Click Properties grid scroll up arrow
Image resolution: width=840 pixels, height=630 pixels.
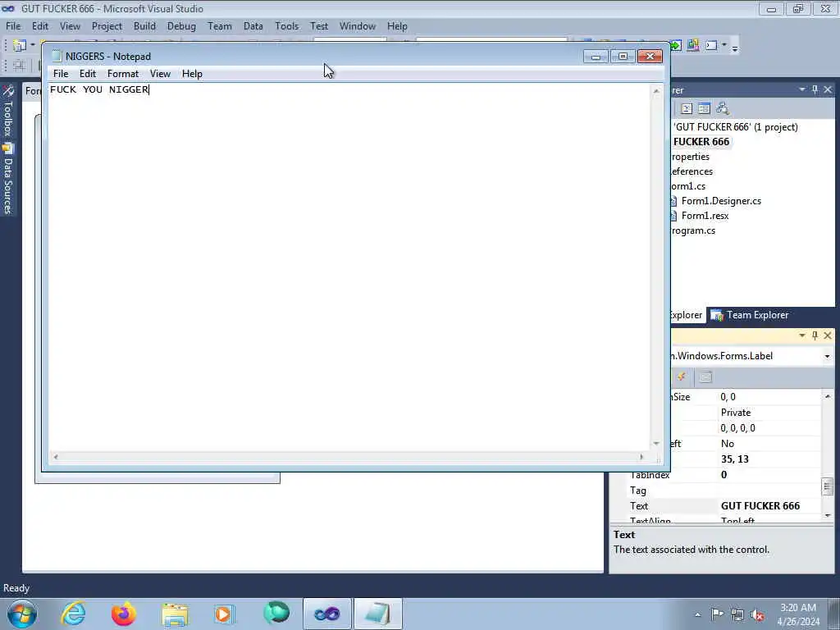(828, 396)
